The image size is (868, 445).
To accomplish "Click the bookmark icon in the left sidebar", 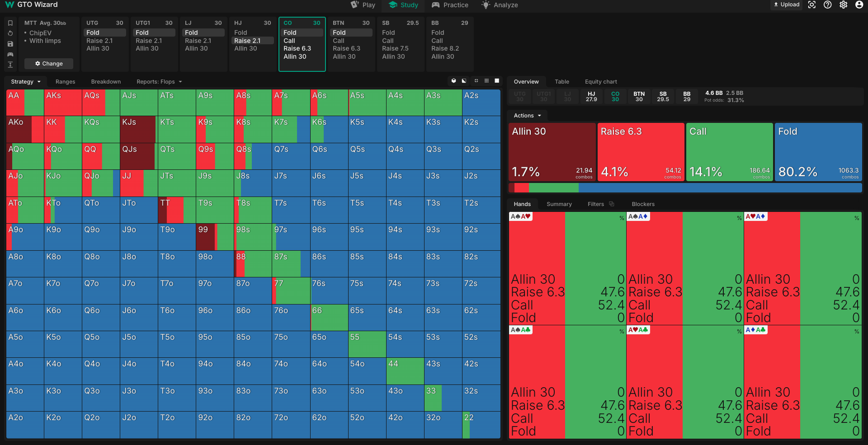I will click(10, 23).
